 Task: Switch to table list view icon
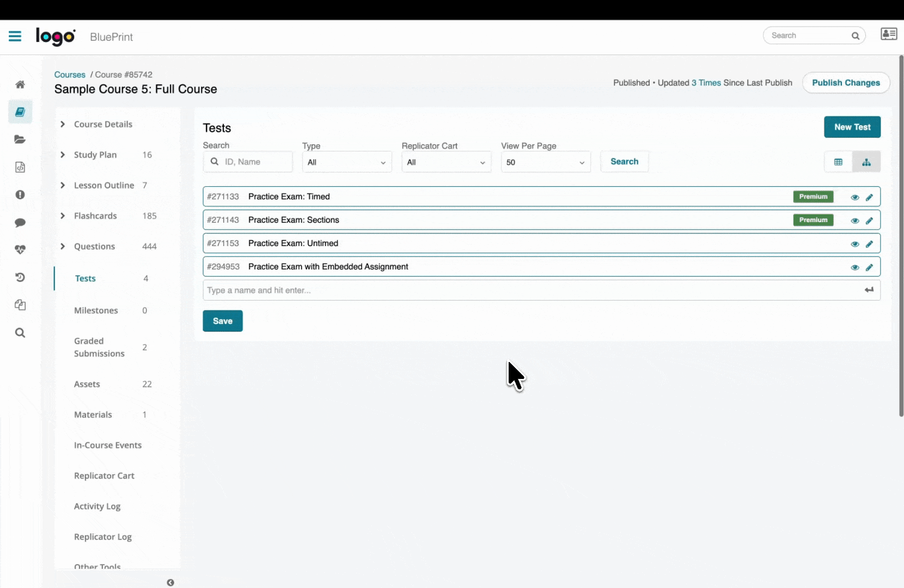pyautogui.click(x=838, y=162)
